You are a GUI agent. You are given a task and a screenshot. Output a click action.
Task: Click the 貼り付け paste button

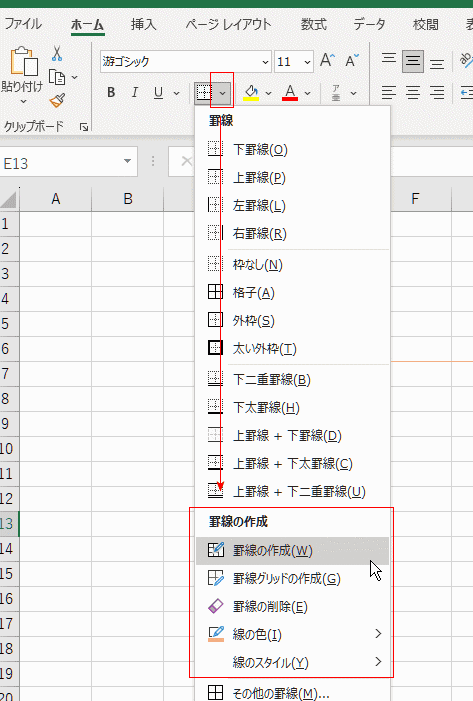click(22, 75)
